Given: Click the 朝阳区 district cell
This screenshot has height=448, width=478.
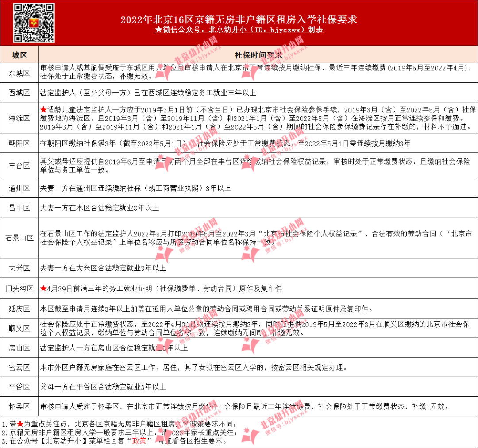Looking at the screenshot, I should pos(19,143).
